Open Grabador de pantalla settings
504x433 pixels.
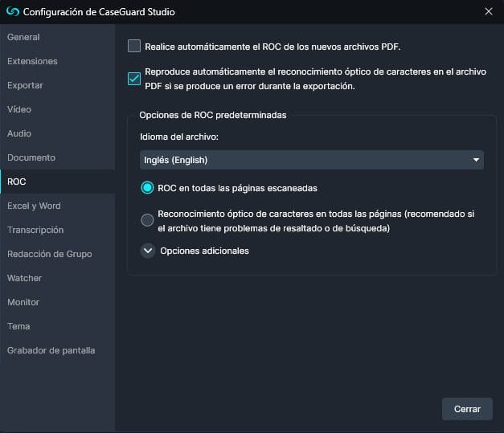click(x=58, y=350)
